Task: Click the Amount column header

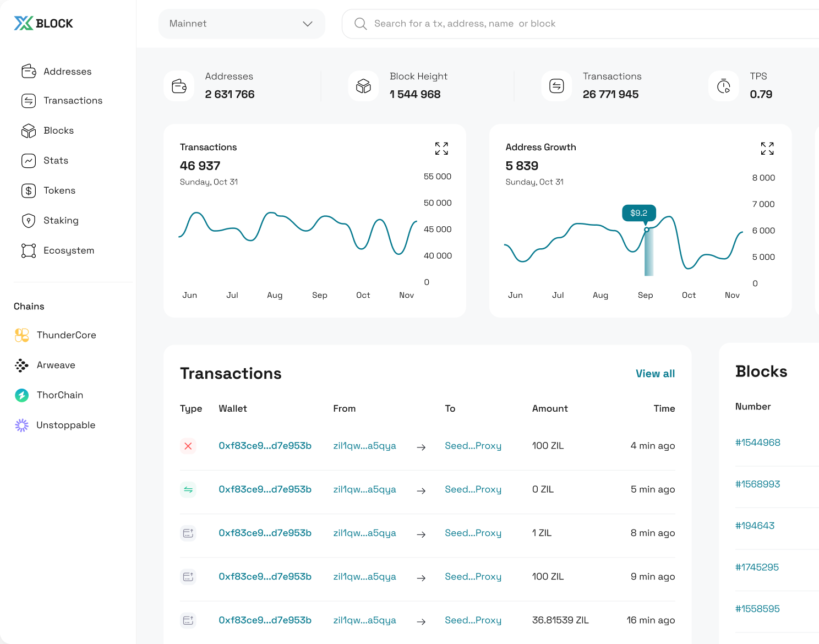Action: click(x=550, y=408)
